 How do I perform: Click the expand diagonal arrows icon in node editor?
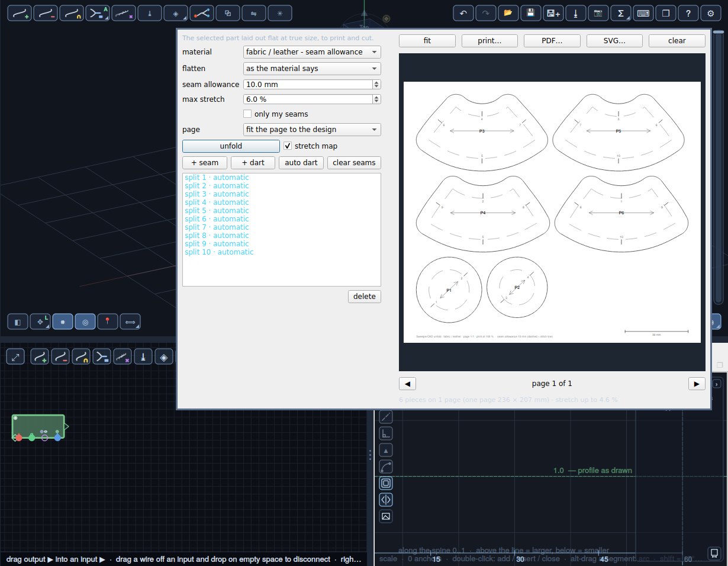[15, 356]
